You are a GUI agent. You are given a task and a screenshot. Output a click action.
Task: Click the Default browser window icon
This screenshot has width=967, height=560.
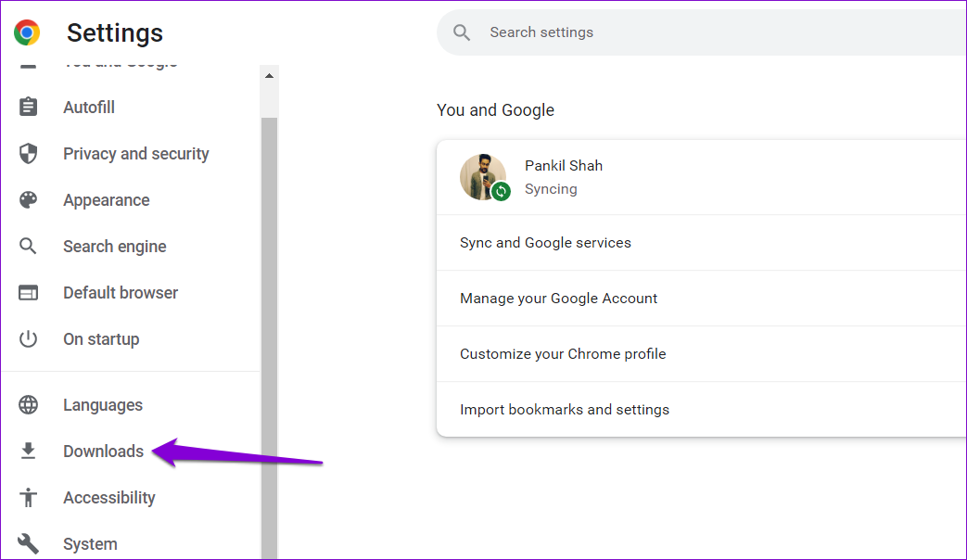pyautogui.click(x=28, y=292)
